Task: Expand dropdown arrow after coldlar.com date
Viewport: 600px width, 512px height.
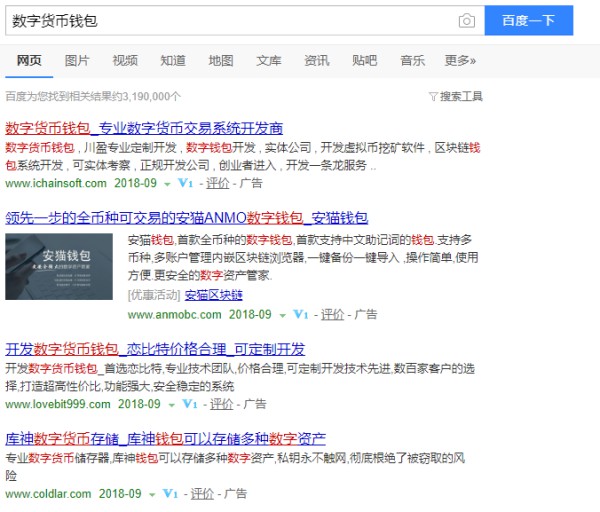Action: click(152, 494)
